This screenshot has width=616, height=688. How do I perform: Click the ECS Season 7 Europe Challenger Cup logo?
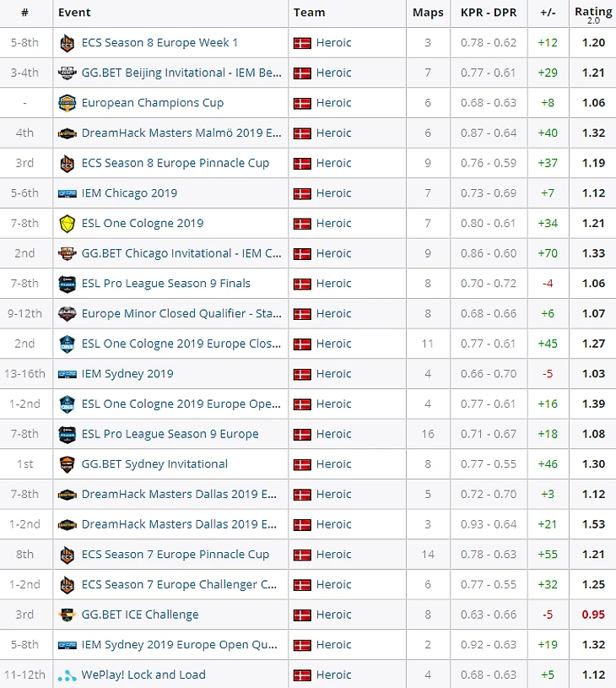(68, 585)
